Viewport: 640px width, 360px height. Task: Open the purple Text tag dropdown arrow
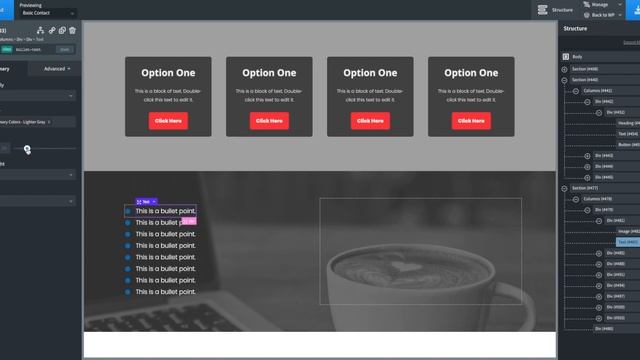(x=154, y=202)
